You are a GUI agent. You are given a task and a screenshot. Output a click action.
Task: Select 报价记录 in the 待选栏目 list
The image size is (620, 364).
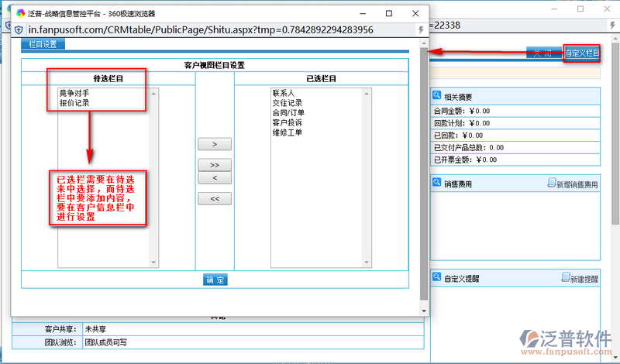coord(74,103)
